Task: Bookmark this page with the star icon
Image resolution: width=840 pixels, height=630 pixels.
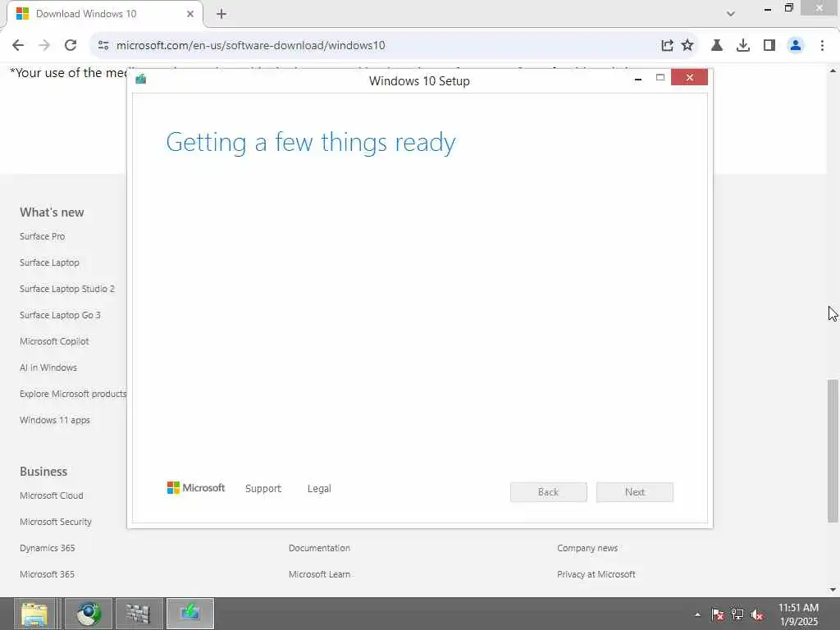Action: coord(688,46)
